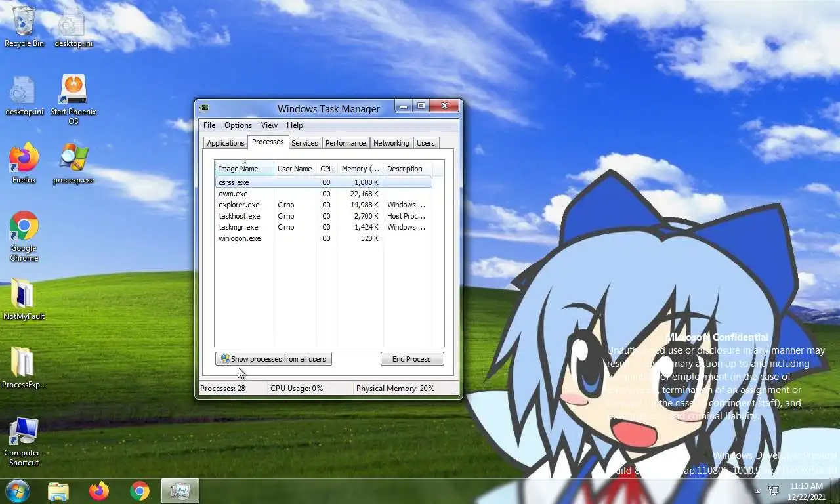This screenshot has height=504, width=840.
Task: Select the desktop.ini file beside Recycle Bin
Action: click(x=73, y=26)
